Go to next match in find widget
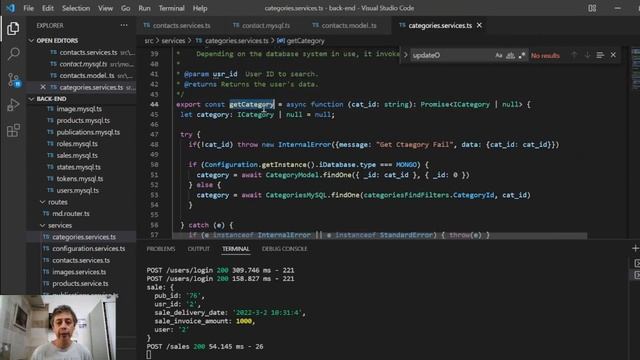Viewport: 640px width, 360px height. click(x=587, y=55)
